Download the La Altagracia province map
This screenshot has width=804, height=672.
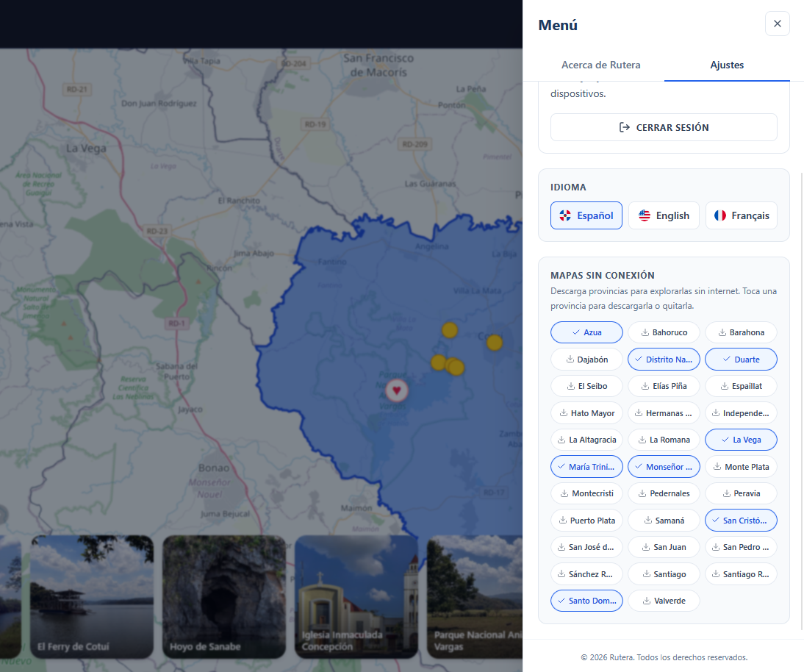[x=586, y=440]
